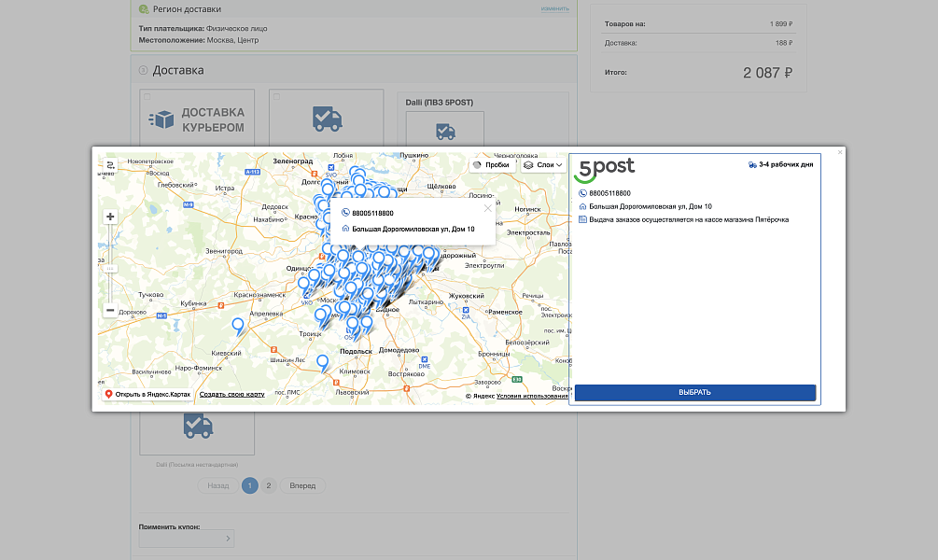Viewport: 938px width, 560px height.
Task: Click the pickup pin north of Климовск
Action: (323, 362)
